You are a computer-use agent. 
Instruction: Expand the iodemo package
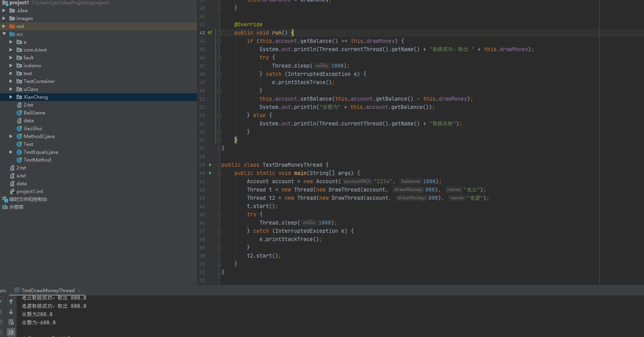pos(11,66)
